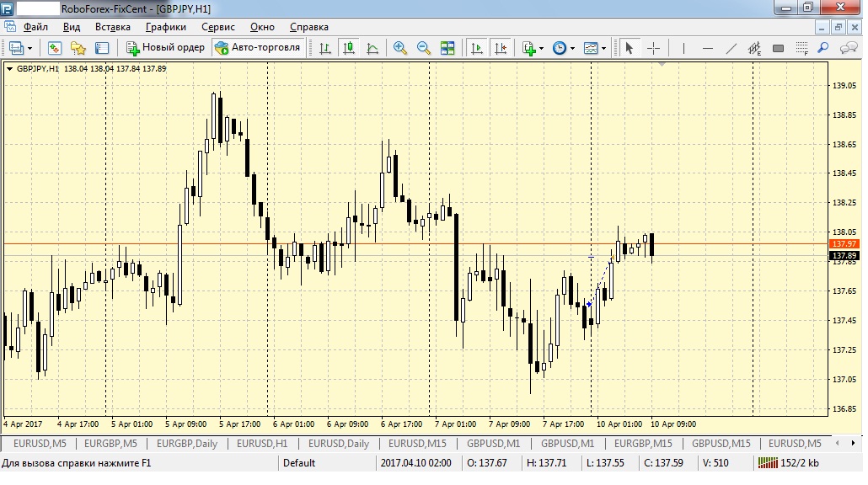Click the 2017.04.10 02:00 status field
Viewport: 868px width, 485px height.
click(415, 463)
